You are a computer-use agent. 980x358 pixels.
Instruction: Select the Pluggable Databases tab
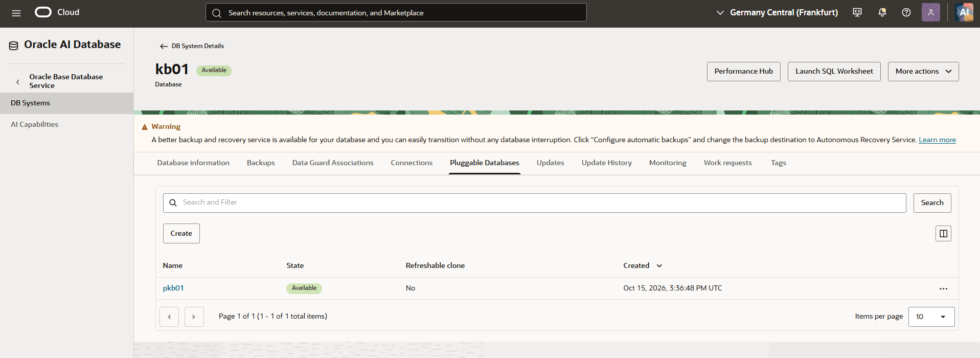click(x=485, y=163)
